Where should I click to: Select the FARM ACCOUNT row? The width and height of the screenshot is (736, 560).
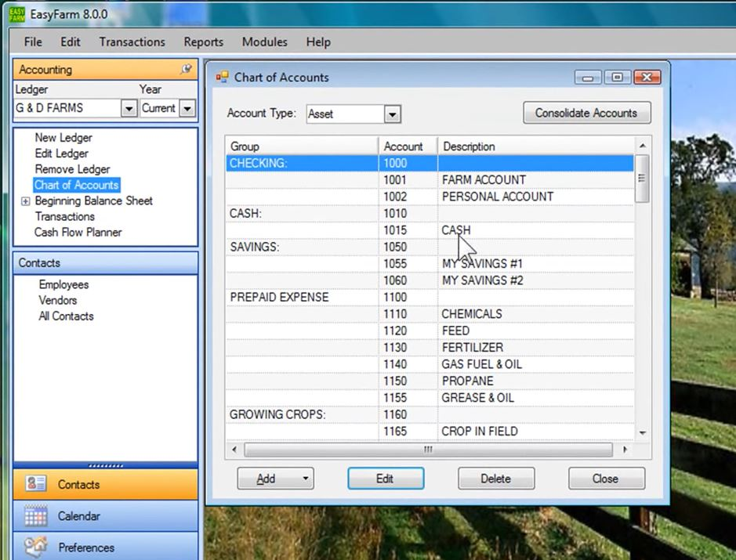[x=430, y=180]
